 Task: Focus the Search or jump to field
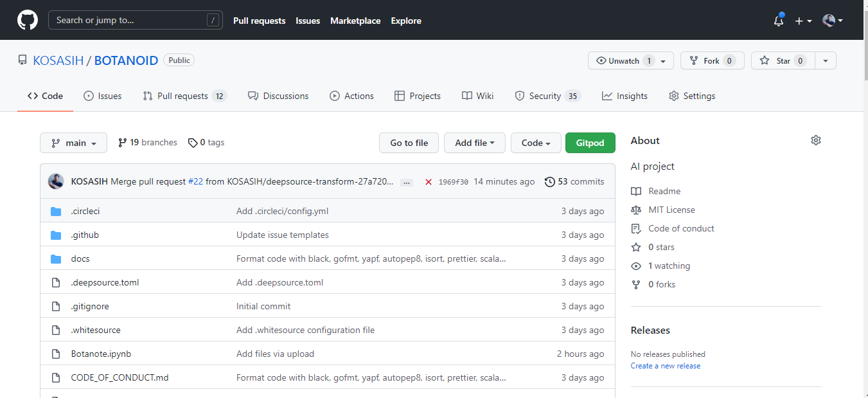[136, 20]
